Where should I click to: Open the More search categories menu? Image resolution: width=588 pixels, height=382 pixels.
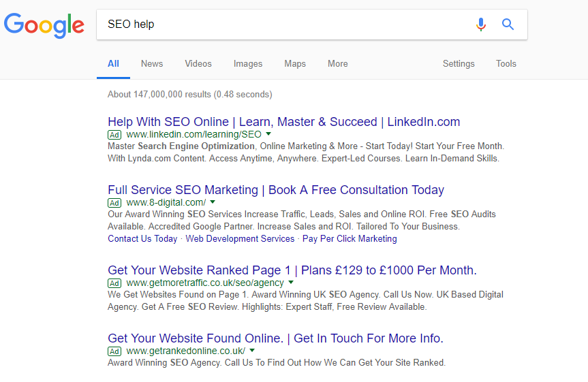[337, 64]
